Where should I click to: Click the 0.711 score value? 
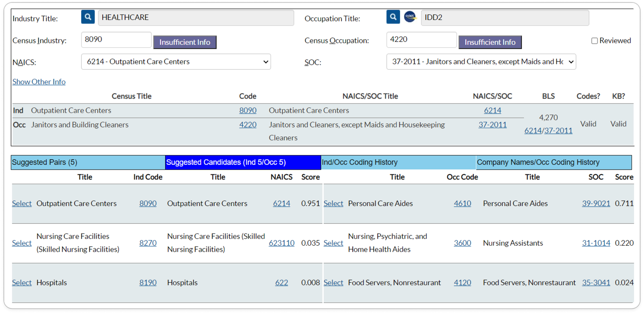point(624,204)
